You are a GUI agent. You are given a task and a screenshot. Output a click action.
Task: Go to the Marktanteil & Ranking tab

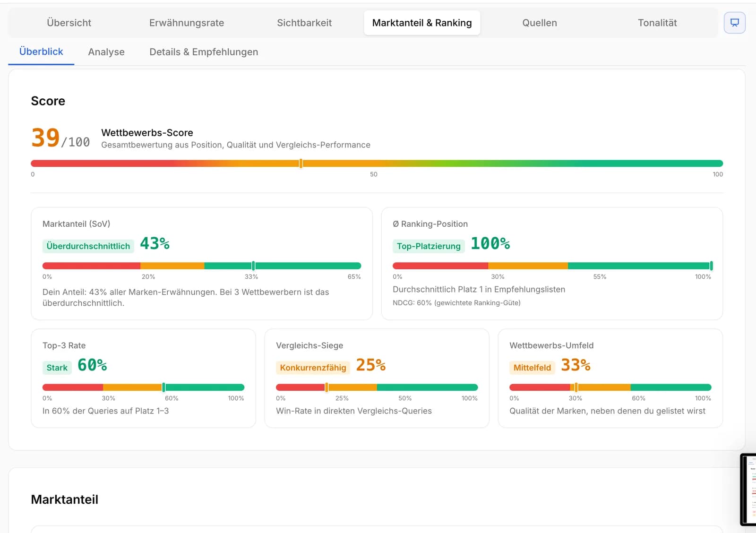tap(422, 23)
